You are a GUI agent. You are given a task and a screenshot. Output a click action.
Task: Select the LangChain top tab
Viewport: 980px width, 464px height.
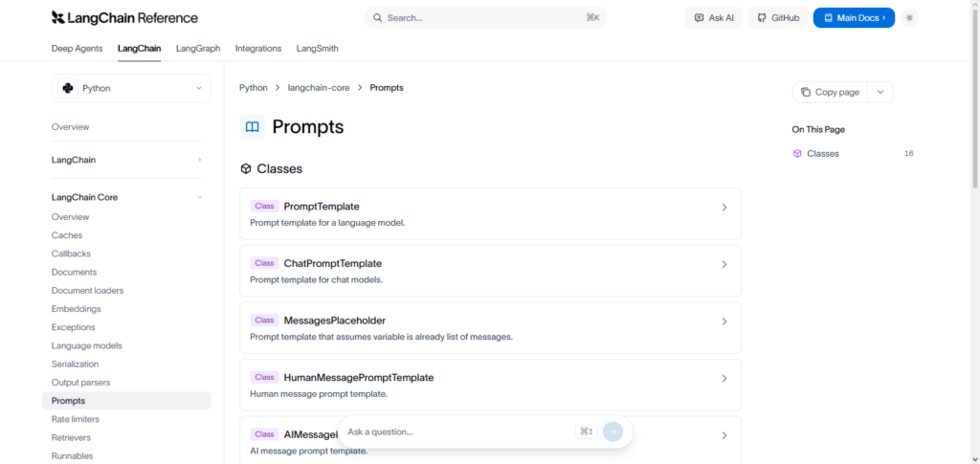click(x=140, y=48)
